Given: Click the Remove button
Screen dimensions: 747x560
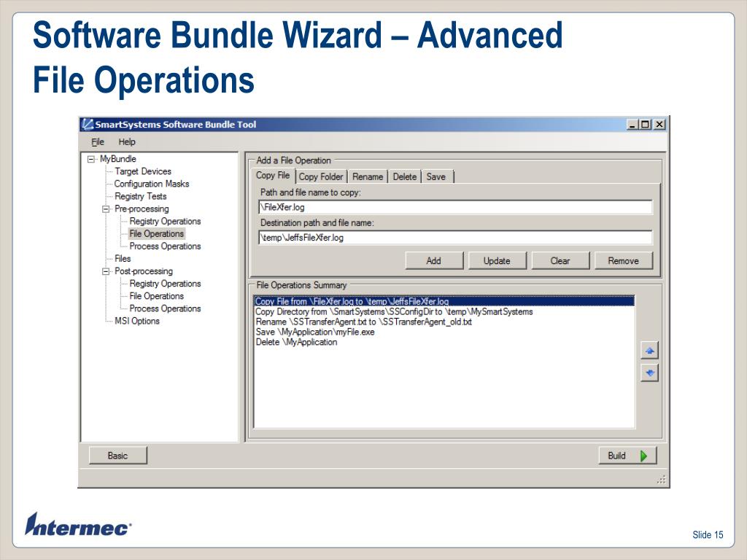Looking at the screenshot, I should 623,261.
